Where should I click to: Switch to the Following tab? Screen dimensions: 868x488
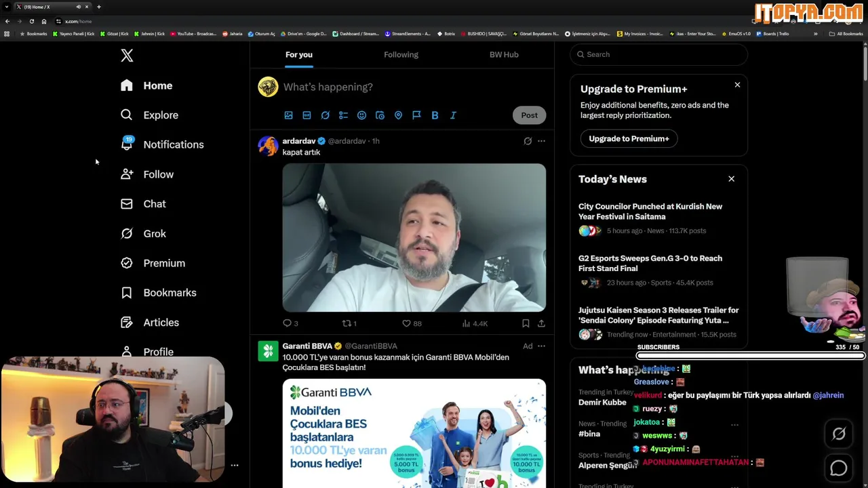401,54
